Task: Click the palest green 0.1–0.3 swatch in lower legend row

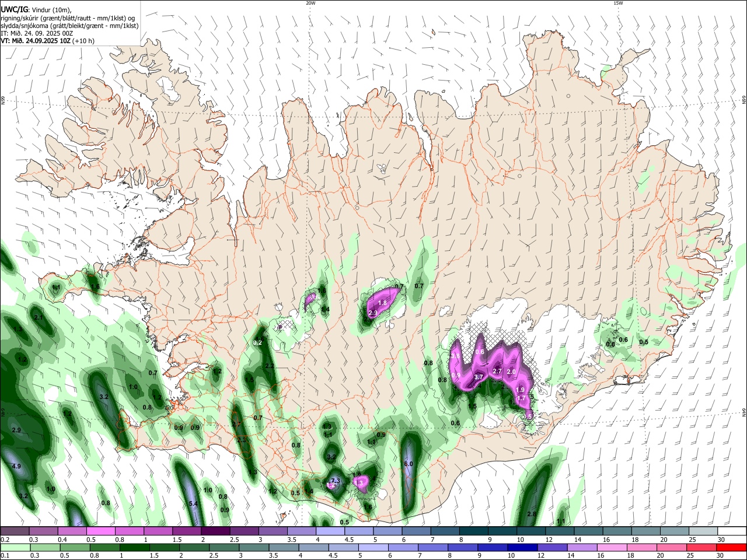Action: 15,547
